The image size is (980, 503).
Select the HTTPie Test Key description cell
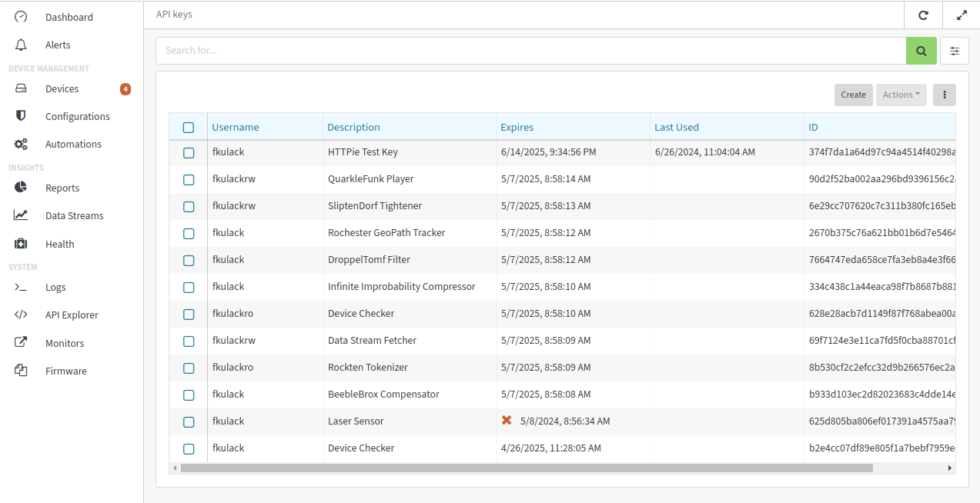(x=363, y=152)
